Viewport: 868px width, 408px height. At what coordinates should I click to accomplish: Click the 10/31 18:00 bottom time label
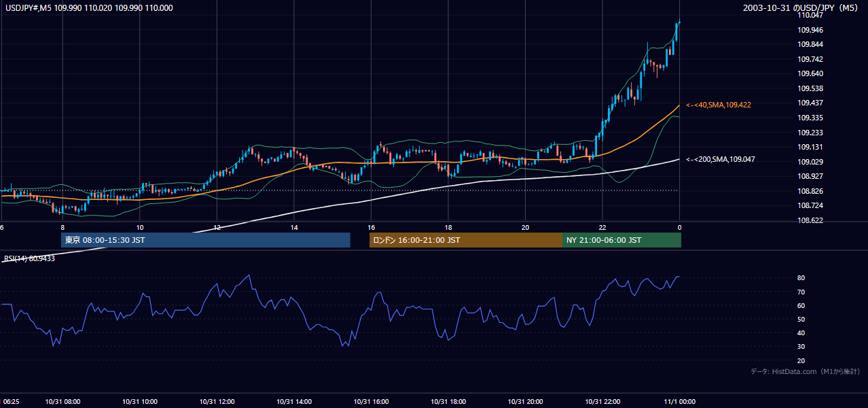point(448,402)
